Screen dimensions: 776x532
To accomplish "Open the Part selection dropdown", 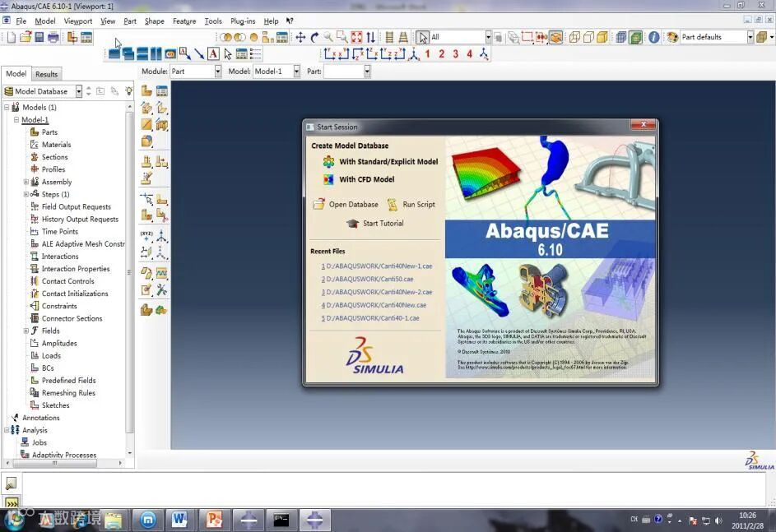I will [x=367, y=72].
